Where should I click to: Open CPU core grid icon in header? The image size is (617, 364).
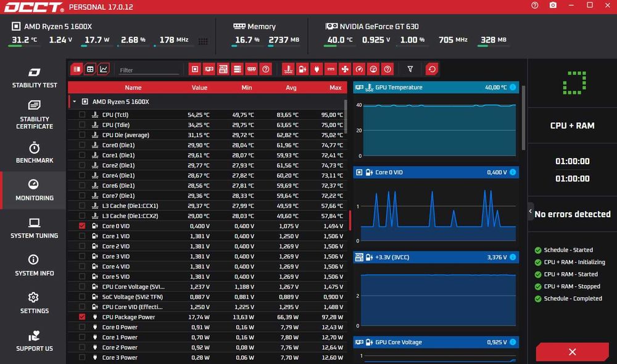tap(203, 41)
